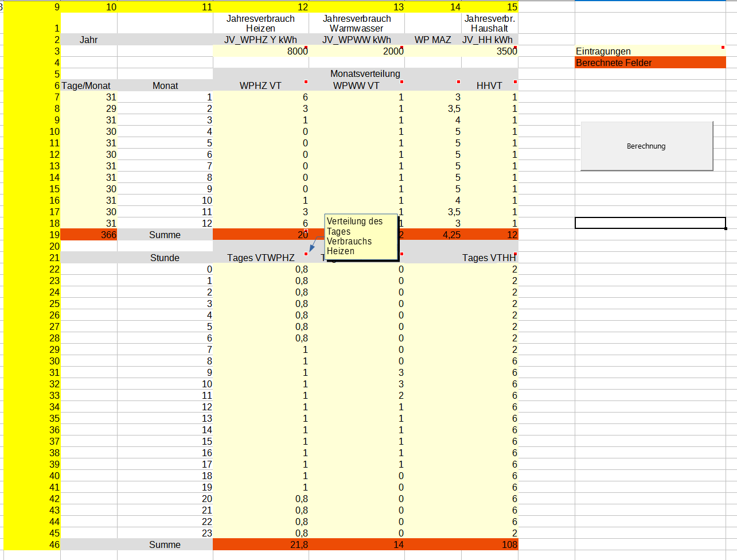Select the 366 days sum cell

click(x=89, y=235)
